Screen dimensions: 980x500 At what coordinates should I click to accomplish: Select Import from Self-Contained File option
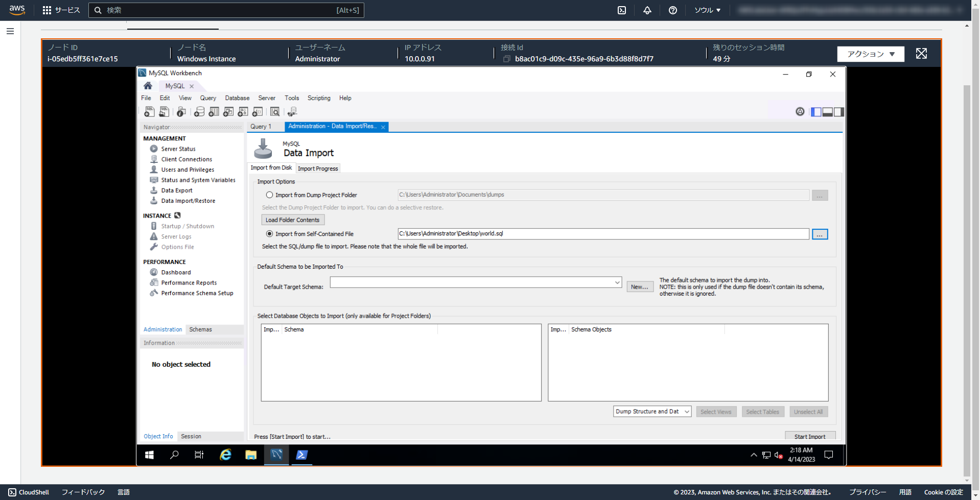click(269, 233)
